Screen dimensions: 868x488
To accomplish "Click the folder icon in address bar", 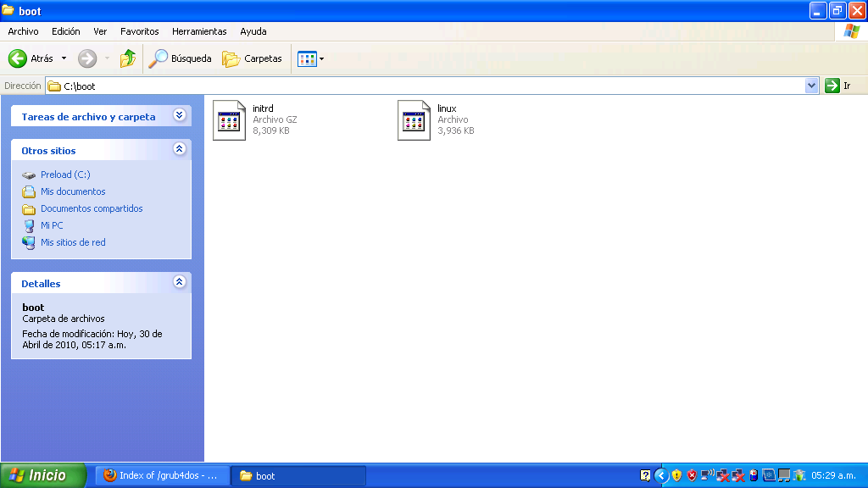I will pyautogui.click(x=54, y=86).
